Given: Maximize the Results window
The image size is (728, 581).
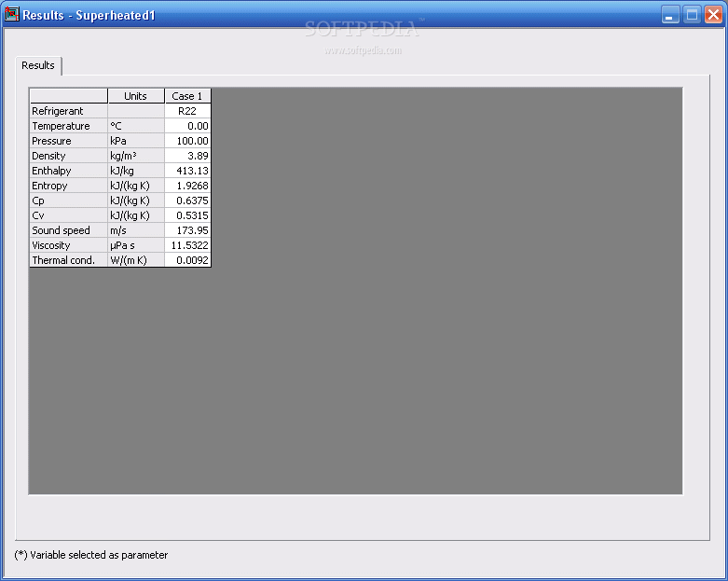Looking at the screenshot, I should (692, 15).
